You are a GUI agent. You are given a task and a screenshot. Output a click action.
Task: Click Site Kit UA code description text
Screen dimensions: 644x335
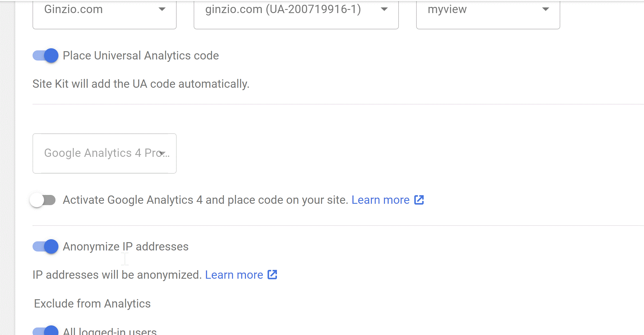click(141, 83)
